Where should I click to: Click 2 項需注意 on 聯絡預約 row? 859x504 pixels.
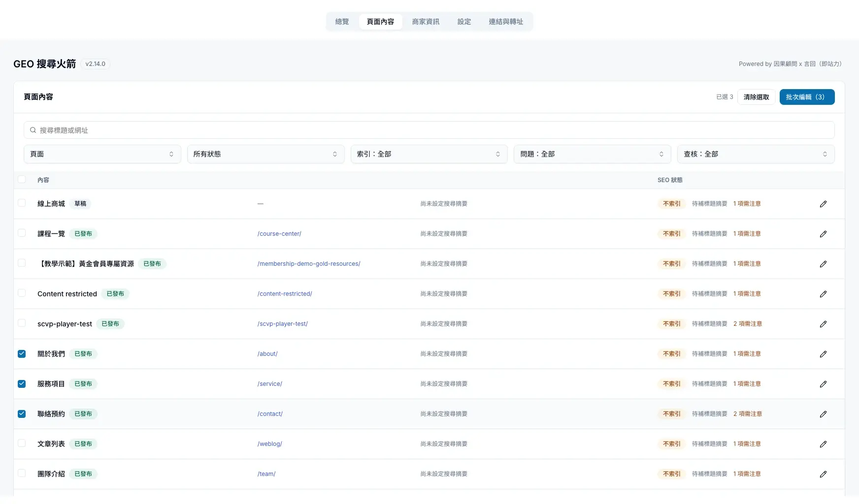coord(747,414)
